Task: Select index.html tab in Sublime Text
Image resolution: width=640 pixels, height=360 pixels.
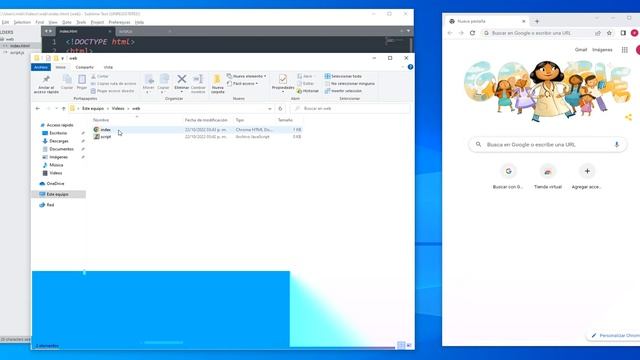Action: [84, 31]
